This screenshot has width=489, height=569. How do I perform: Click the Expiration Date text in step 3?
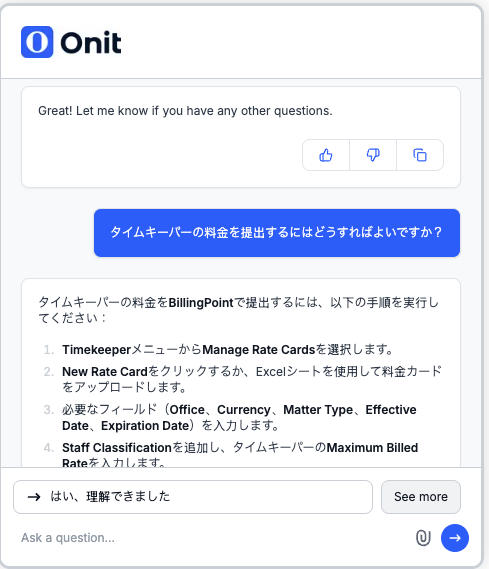145,426
